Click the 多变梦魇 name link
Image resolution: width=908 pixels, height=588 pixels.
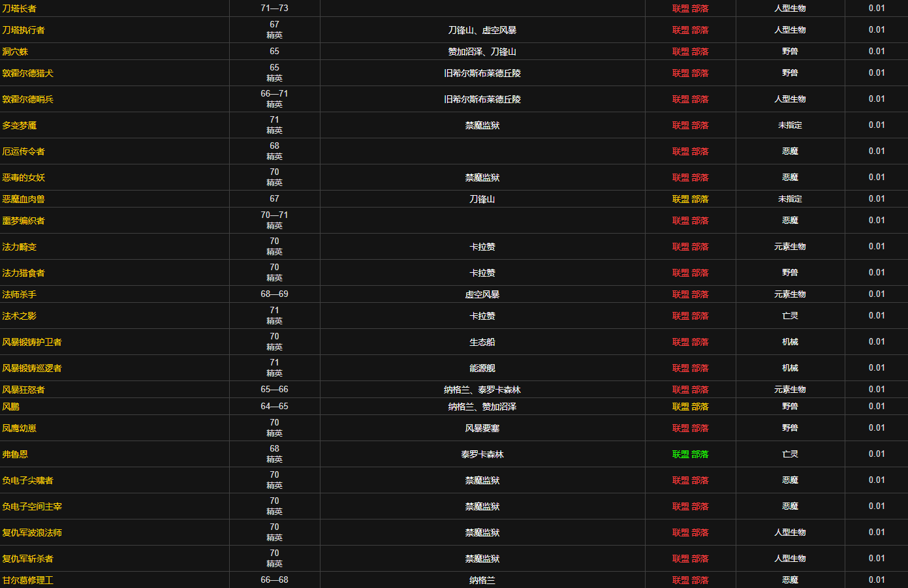click(20, 125)
